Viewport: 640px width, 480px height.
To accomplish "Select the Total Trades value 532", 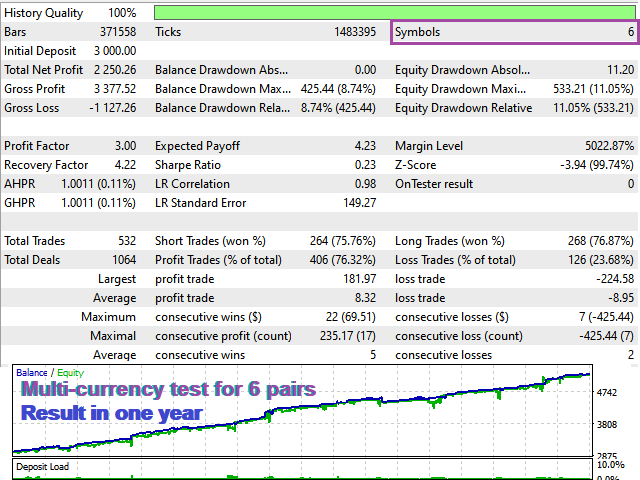I will tap(125, 241).
